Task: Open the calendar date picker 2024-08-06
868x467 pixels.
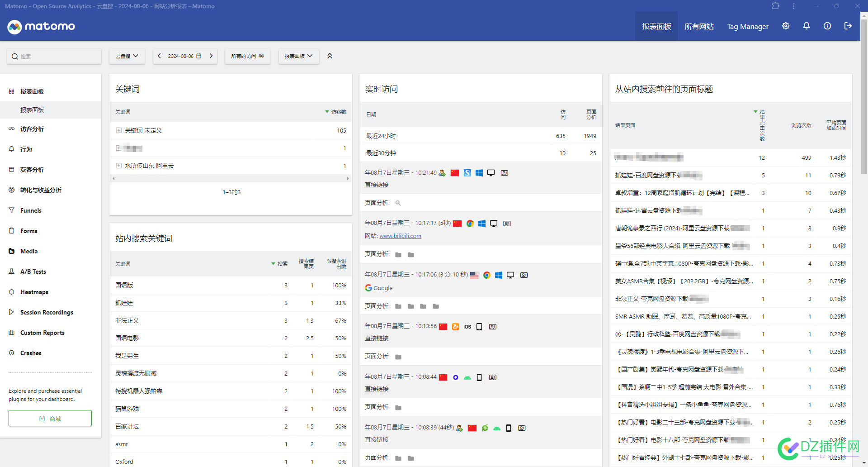Action: pyautogui.click(x=184, y=56)
